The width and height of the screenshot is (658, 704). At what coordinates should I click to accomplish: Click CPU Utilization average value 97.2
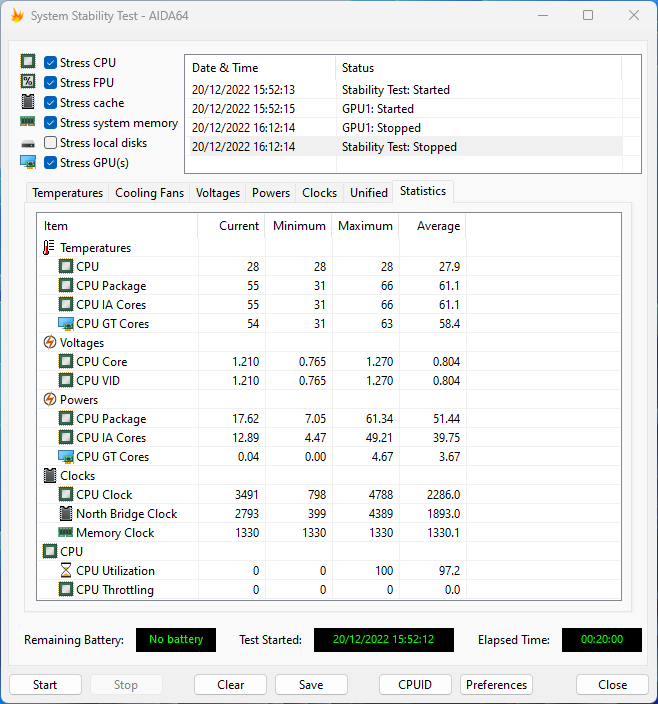(449, 571)
